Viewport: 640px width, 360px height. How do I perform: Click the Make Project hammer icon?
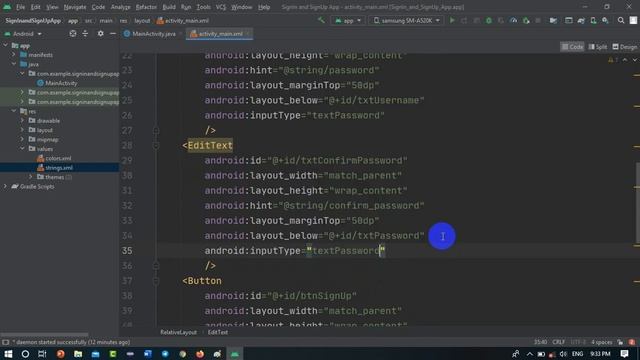click(x=321, y=20)
